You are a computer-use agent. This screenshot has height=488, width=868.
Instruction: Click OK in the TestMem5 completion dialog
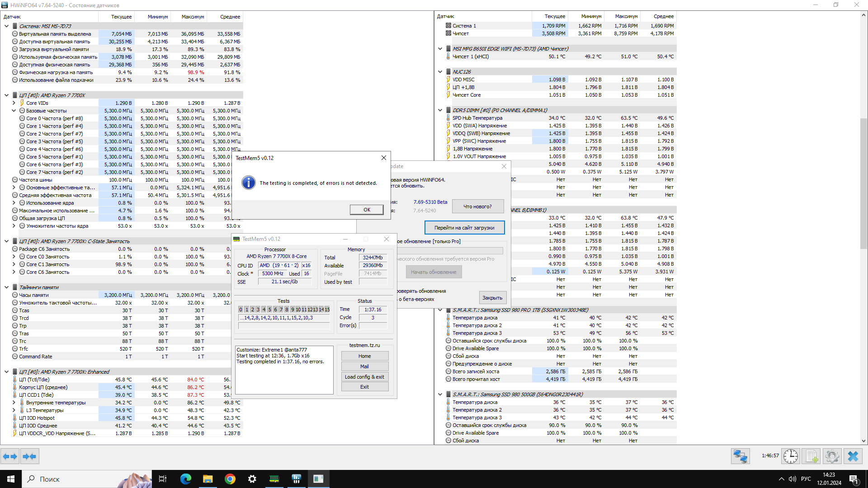[x=367, y=210]
